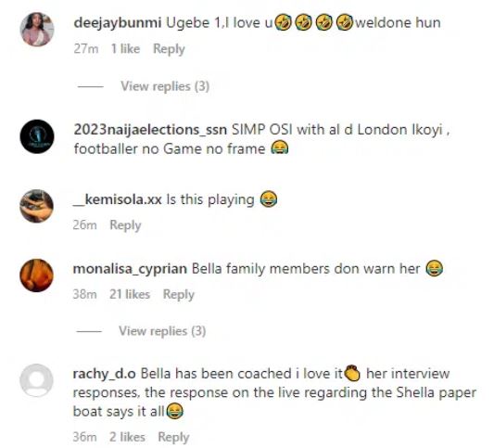Screen dimensions: 494x448
Task: Reply to rachy_d.o's comment
Action: click(x=173, y=437)
